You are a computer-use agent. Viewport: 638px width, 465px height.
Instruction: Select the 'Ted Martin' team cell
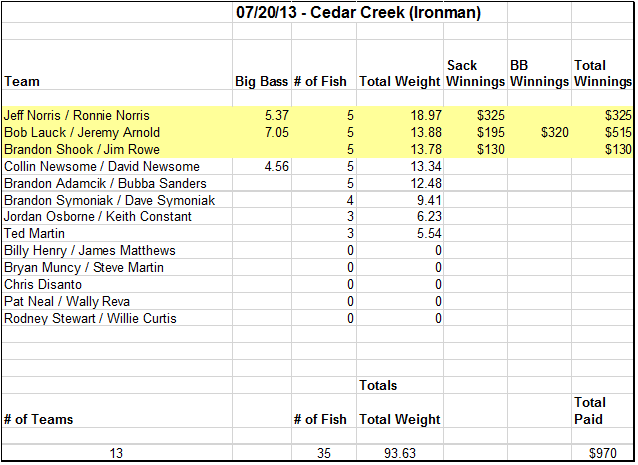[35, 235]
